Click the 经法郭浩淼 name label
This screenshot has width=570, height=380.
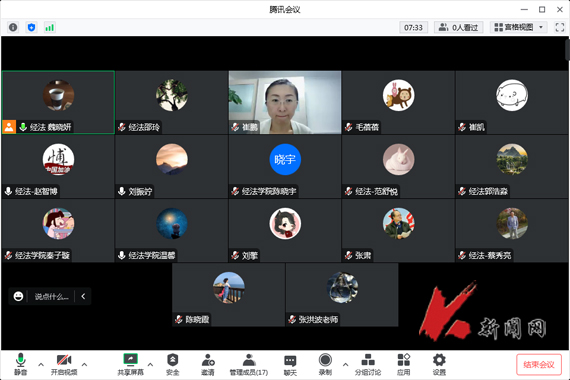tap(488, 191)
